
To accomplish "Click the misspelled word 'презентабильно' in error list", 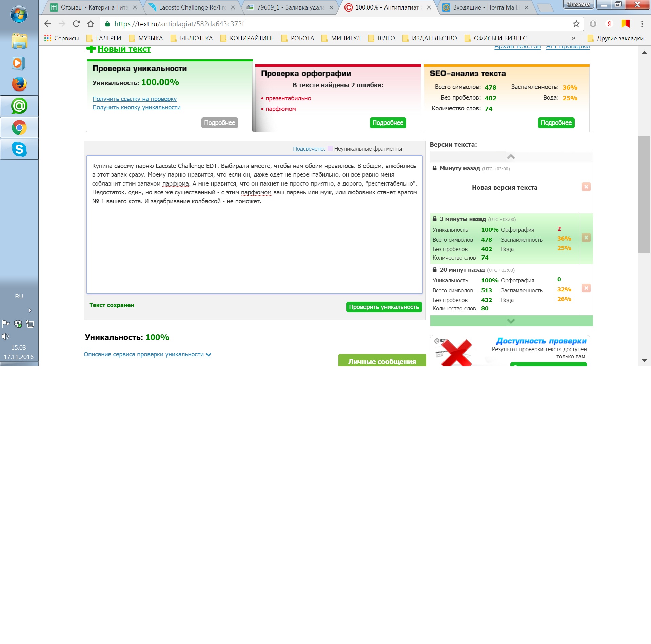I will coord(288,98).
